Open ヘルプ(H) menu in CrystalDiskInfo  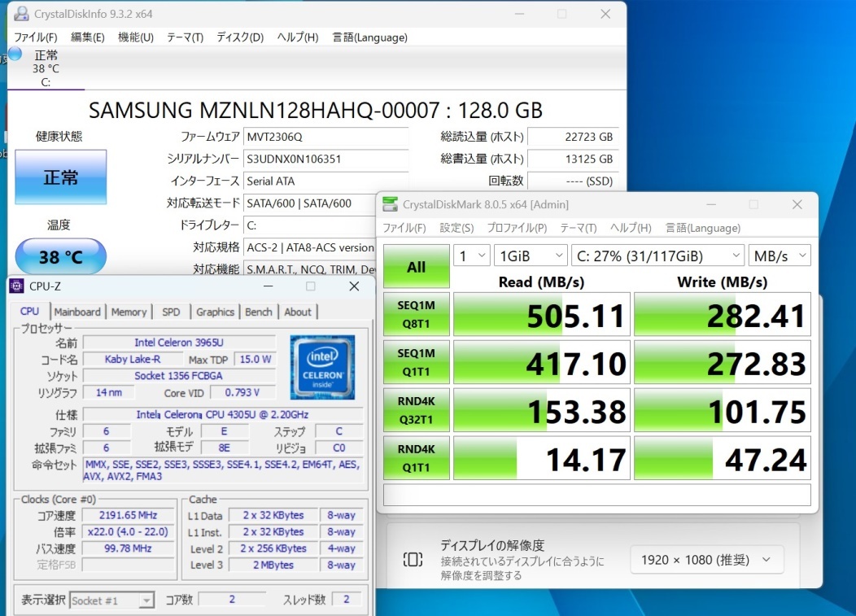click(x=298, y=37)
